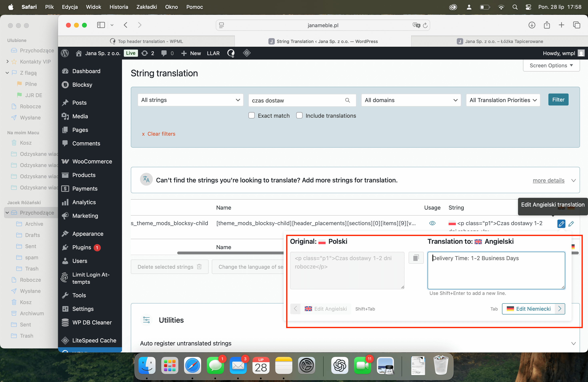Open the LiteSpeed Cache admin bar icon
Viewport: 588px width, 382px height.
tap(247, 53)
